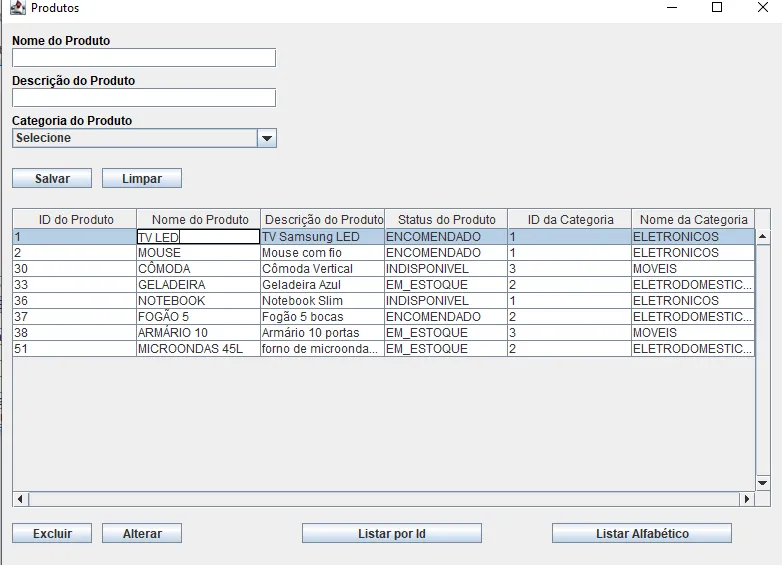Select the CÔMODA product name cell

click(x=198, y=269)
